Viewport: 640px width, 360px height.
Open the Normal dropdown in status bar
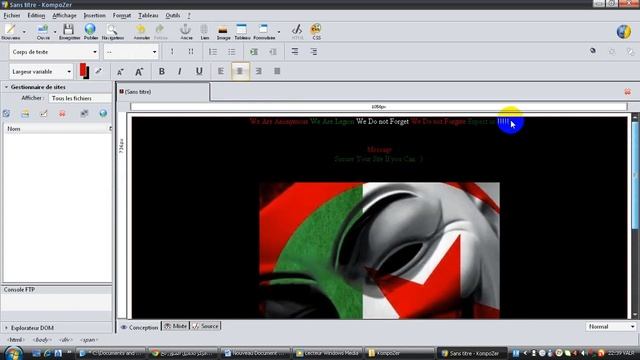coord(611,327)
